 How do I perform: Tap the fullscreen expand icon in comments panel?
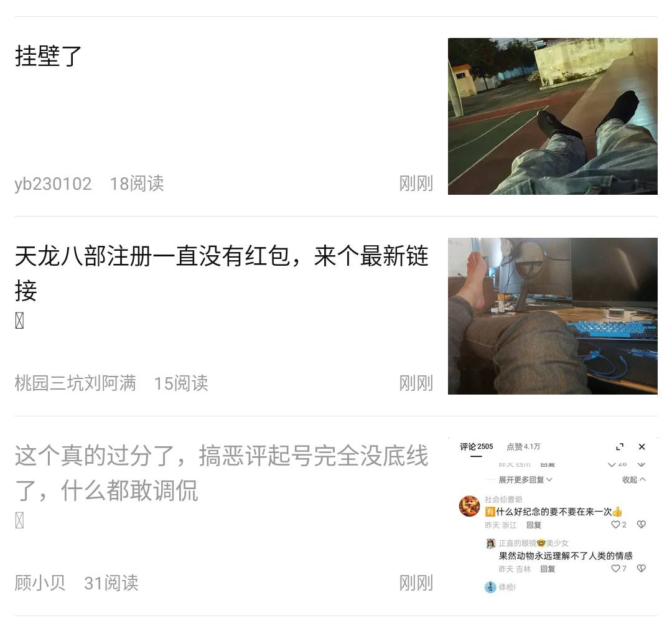[x=619, y=447]
